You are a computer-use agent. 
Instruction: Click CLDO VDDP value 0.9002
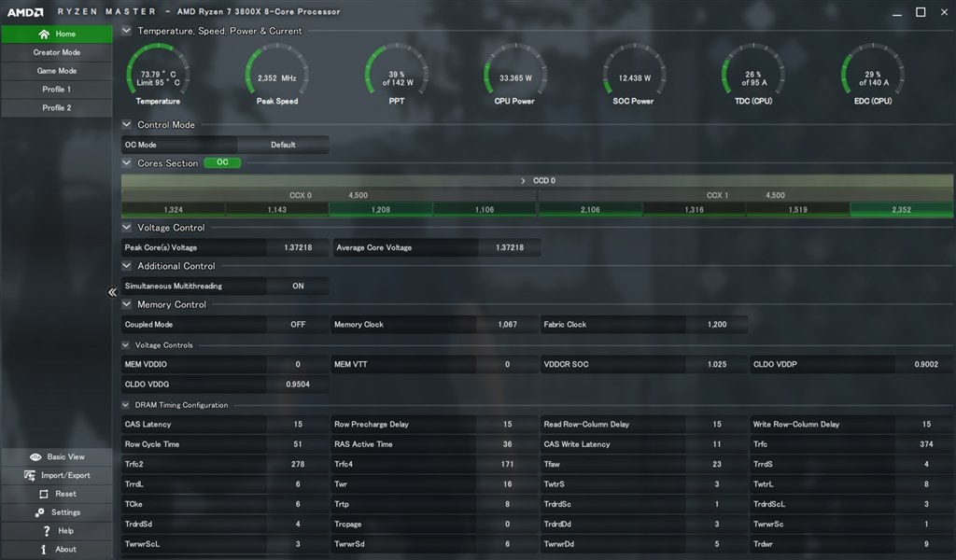coord(926,364)
